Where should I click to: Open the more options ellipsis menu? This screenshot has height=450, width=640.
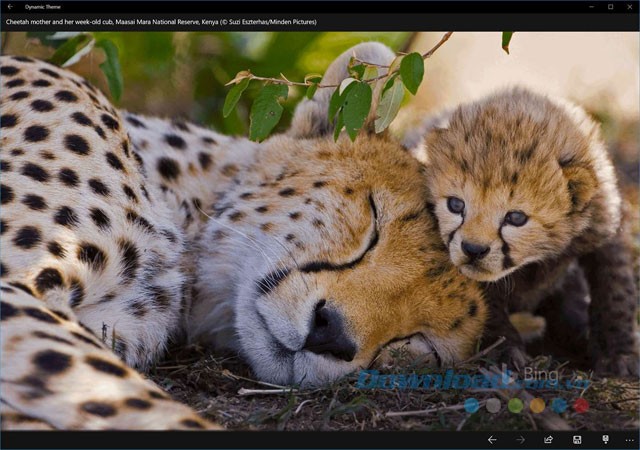[628, 439]
